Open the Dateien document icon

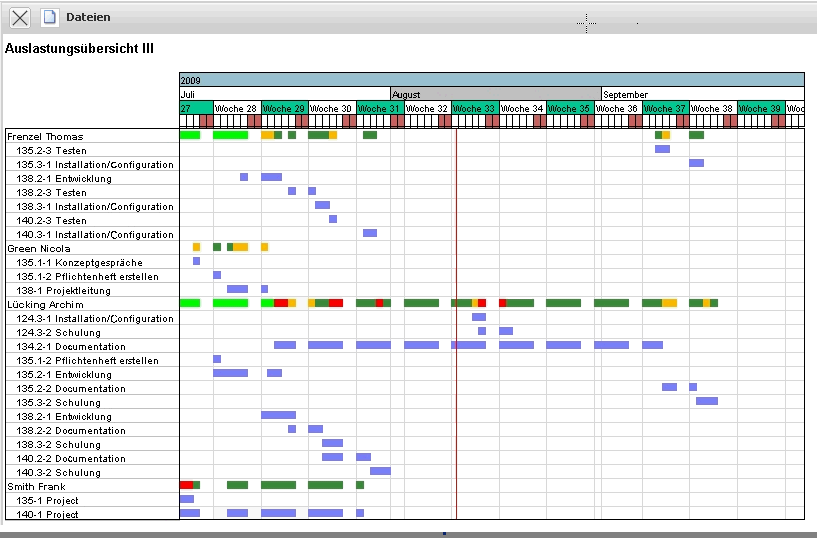49,17
